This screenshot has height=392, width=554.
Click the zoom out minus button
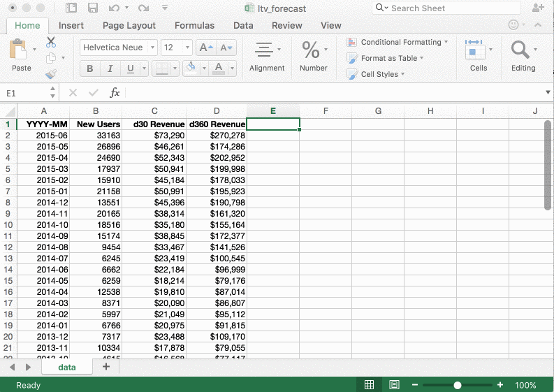pyautogui.click(x=415, y=385)
